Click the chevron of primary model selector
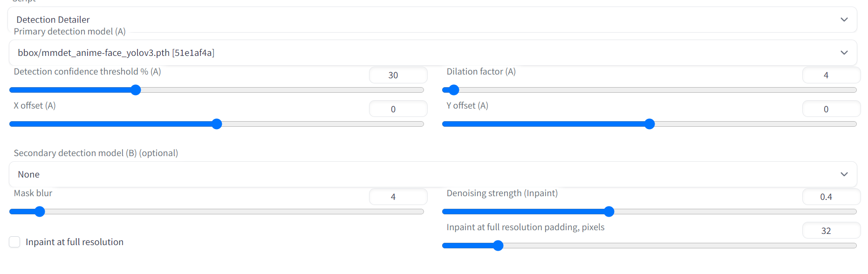 click(x=844, y=53)
